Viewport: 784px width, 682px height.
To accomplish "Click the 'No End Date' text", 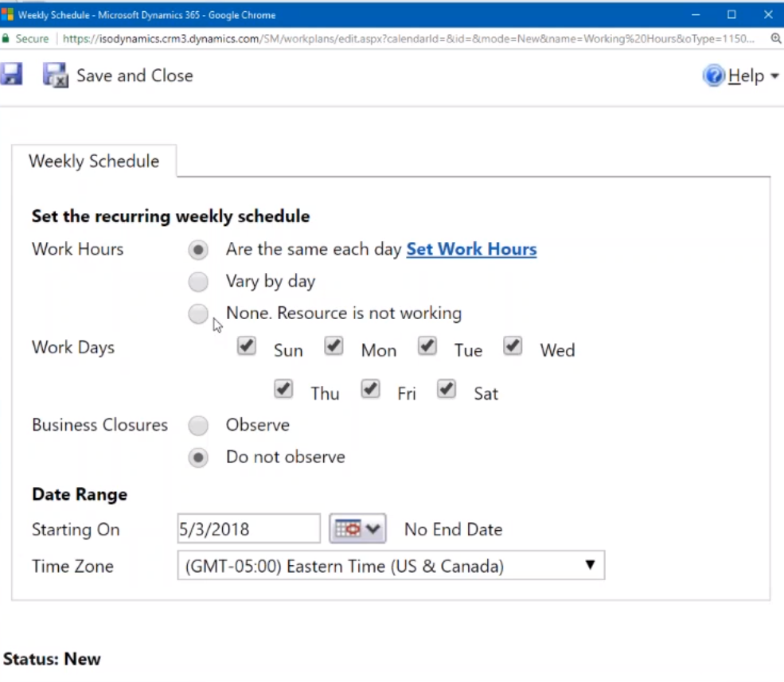I will click(x=453, y=529).
